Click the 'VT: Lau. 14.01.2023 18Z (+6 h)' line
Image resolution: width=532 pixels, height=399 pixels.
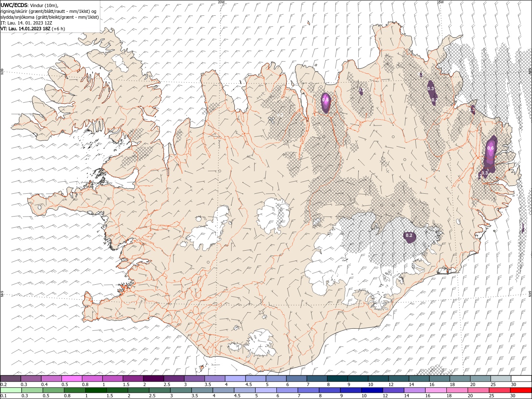[x=32, y=29]
